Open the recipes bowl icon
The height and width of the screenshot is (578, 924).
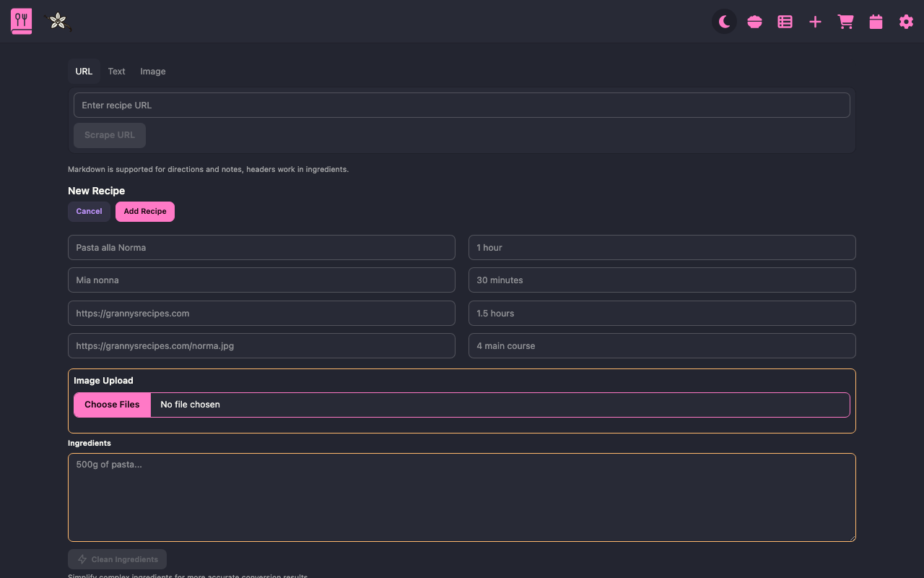[x=755, y=22]
